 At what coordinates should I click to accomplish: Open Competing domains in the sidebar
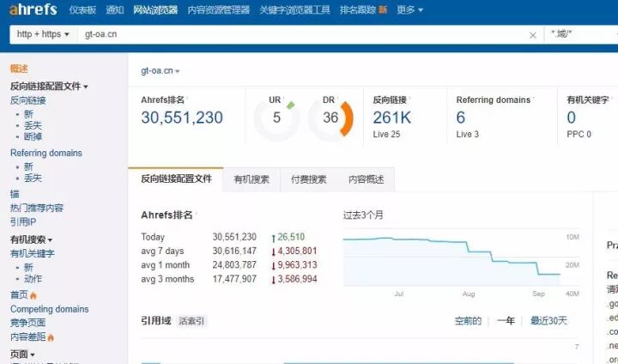(x=49, y=309)
